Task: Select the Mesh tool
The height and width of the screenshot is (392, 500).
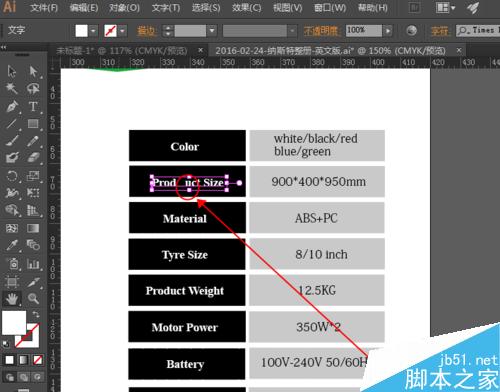Action: pyautogui.click(x=12, y=228)
